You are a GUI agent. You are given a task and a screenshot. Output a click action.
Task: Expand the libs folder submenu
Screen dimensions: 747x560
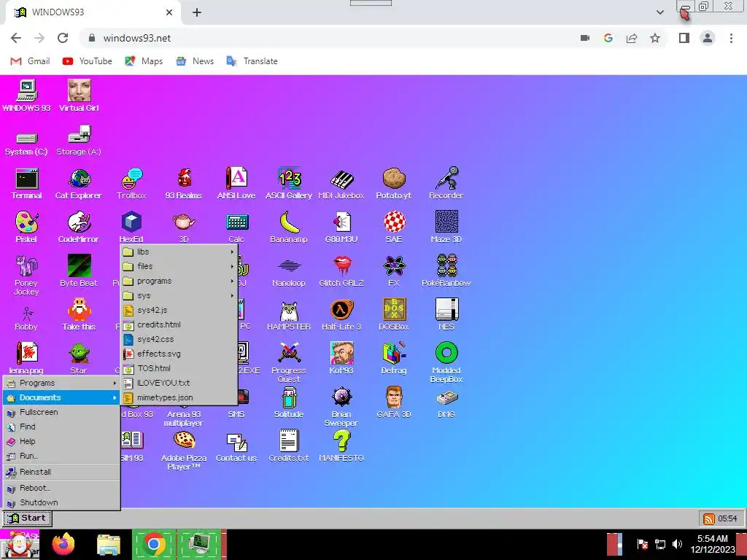pyautogui.click(x=179, y=252)
